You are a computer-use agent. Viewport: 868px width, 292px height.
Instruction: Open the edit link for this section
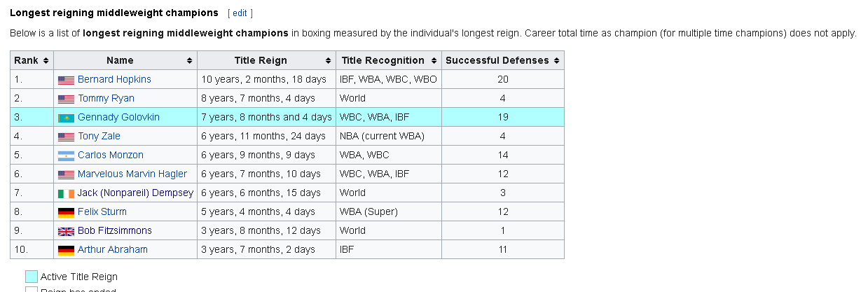pyautogui.click(x=240, y=13)
